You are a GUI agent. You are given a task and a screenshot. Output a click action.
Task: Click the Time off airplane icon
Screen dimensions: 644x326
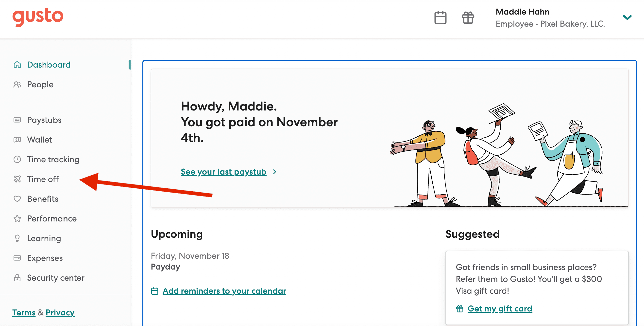point(17,179)
